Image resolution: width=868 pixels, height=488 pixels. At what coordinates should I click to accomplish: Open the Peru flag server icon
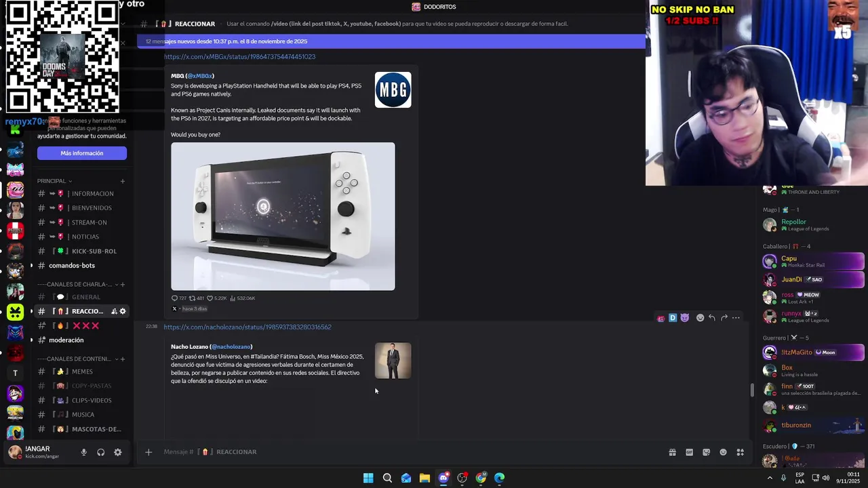(15, 230)
